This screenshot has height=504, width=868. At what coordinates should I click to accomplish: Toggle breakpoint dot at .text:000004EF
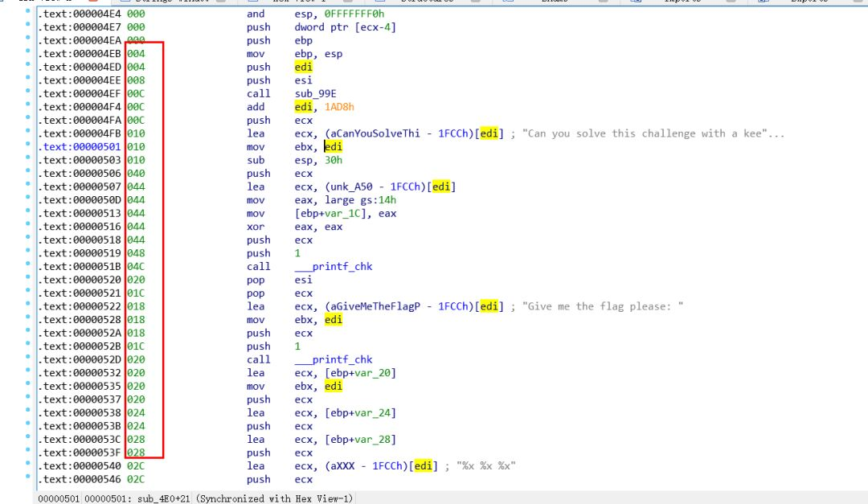pos(27,92)
